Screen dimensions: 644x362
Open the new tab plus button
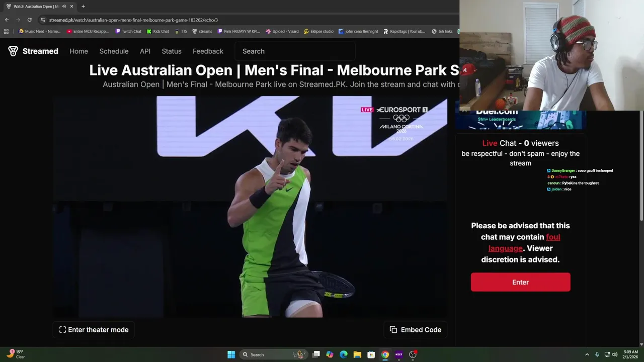point(83,6)
